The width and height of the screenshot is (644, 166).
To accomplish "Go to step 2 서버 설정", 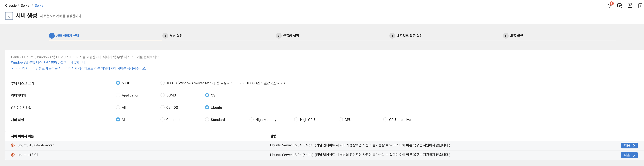I will 176,36.
